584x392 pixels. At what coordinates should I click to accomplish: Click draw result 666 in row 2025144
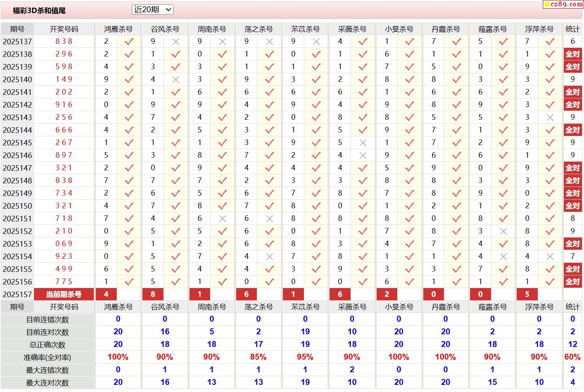click(64, 130)
